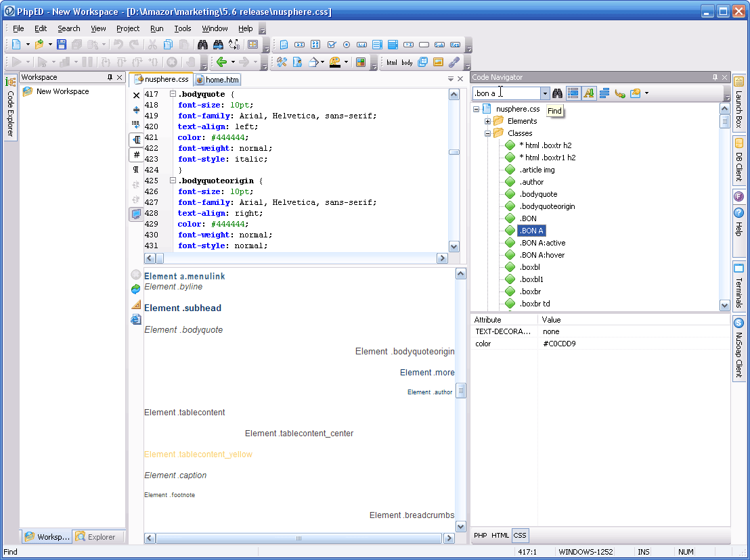Viewport: 750px width, 560px height.
Task: Click the hyperlink chain icon
Action: 454,62
